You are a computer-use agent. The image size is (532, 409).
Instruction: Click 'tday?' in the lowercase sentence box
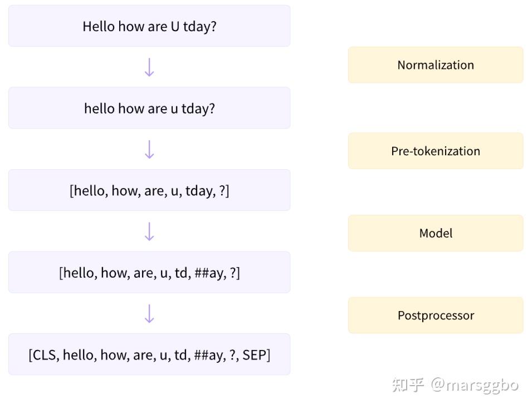coord(198,109)
